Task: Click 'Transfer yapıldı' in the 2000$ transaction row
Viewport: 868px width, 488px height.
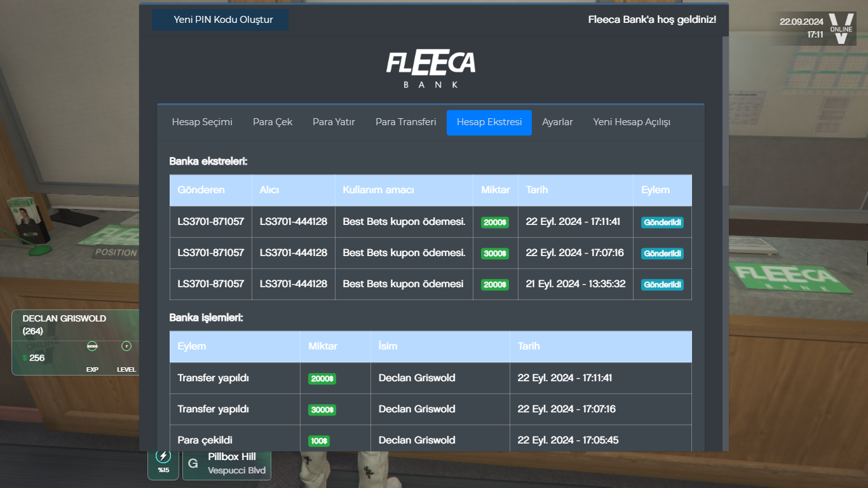Action: [213, 378]
